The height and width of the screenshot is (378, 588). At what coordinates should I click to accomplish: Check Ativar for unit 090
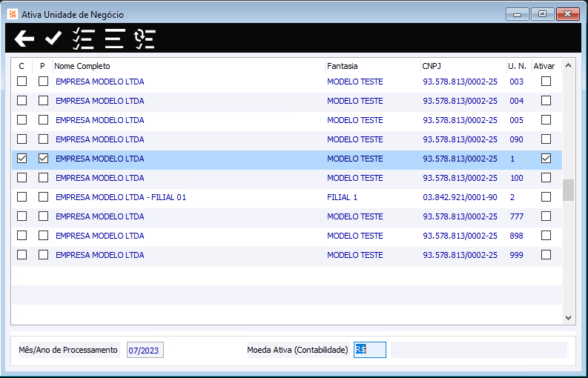point(546,139)
